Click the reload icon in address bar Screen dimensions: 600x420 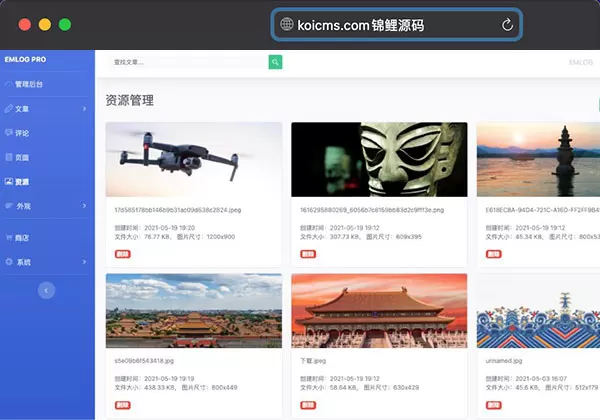click(507, 25)
